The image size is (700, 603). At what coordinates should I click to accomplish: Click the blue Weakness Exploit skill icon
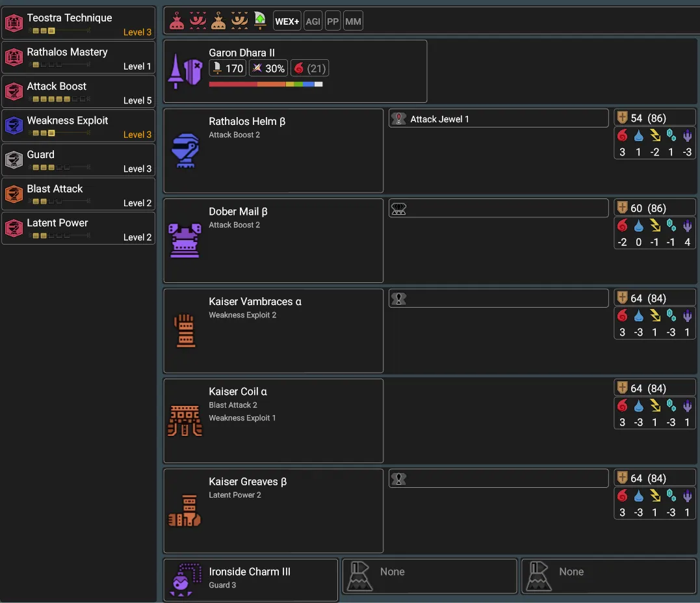coord(14,126)
